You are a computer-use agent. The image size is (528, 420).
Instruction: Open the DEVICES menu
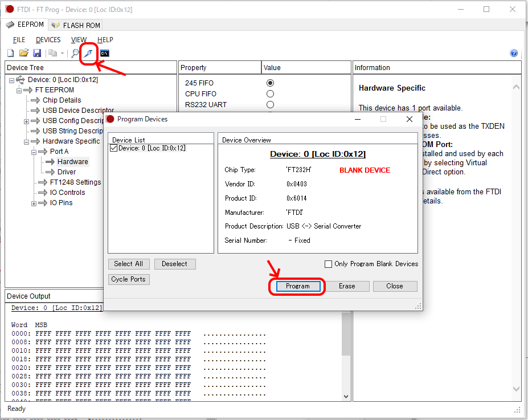coord(48,40)
